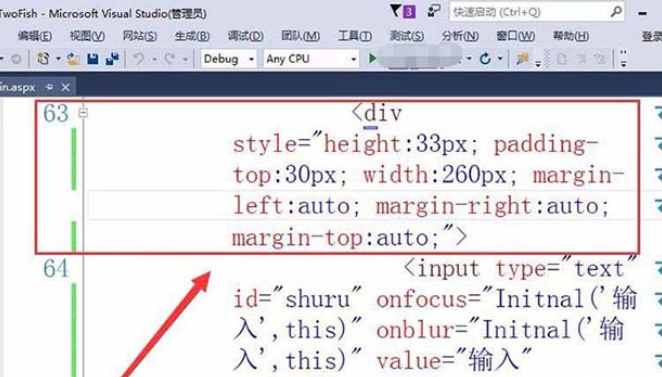Open the refresh button's dropdown arrow

(500, 59)
